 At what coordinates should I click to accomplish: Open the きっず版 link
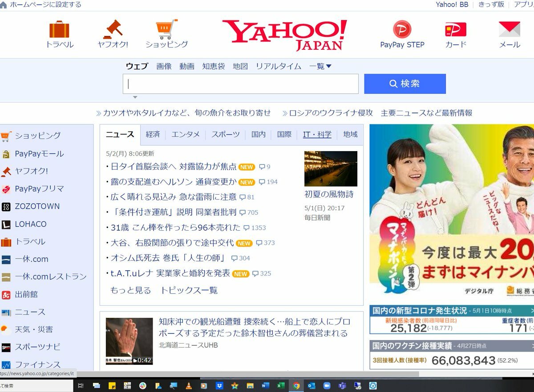click(x=491, y=4)
